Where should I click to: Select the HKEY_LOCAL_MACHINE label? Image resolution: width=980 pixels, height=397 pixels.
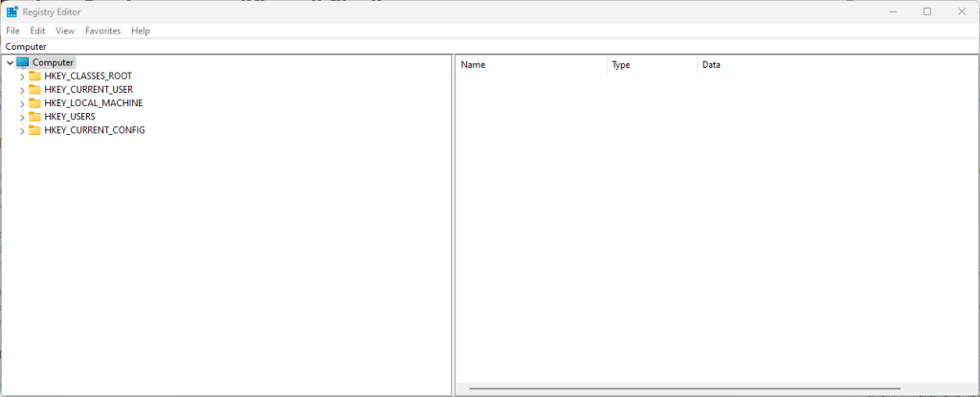(x=94, y=103)
